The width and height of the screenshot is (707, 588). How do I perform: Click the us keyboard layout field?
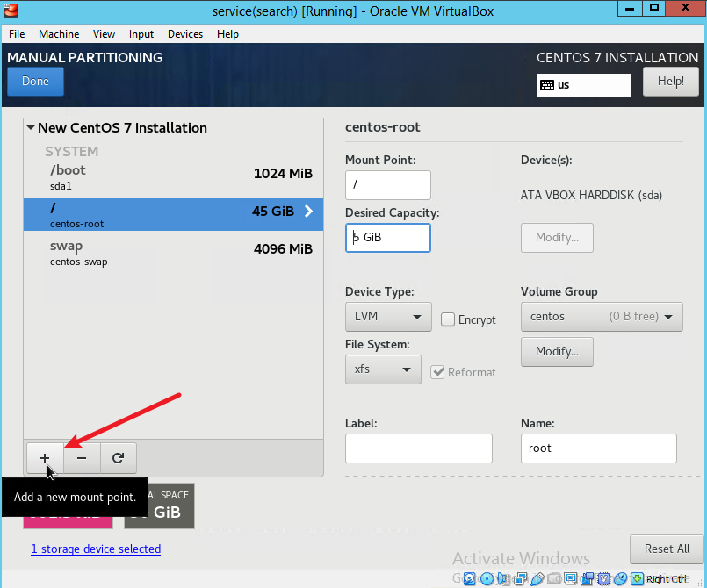(583, 85)
